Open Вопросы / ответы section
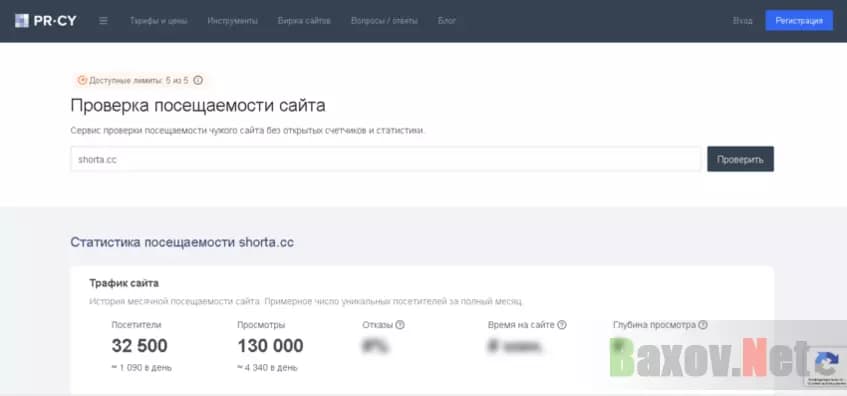 click(x=384, y=21)
